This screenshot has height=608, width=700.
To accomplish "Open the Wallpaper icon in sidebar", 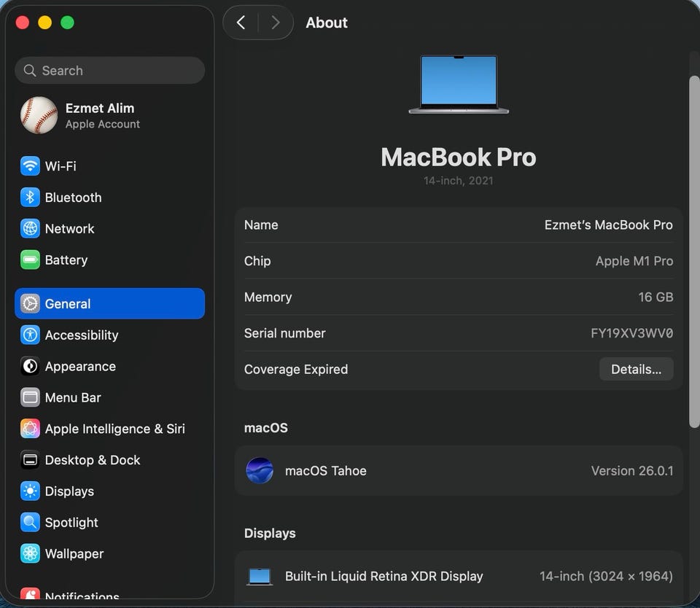I will pos(30,553).
